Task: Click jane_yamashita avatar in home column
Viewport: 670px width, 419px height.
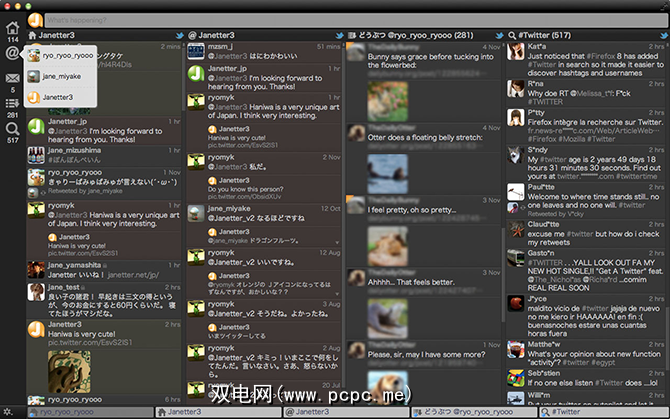Action: pyautogui.click(x=36, y=270)
